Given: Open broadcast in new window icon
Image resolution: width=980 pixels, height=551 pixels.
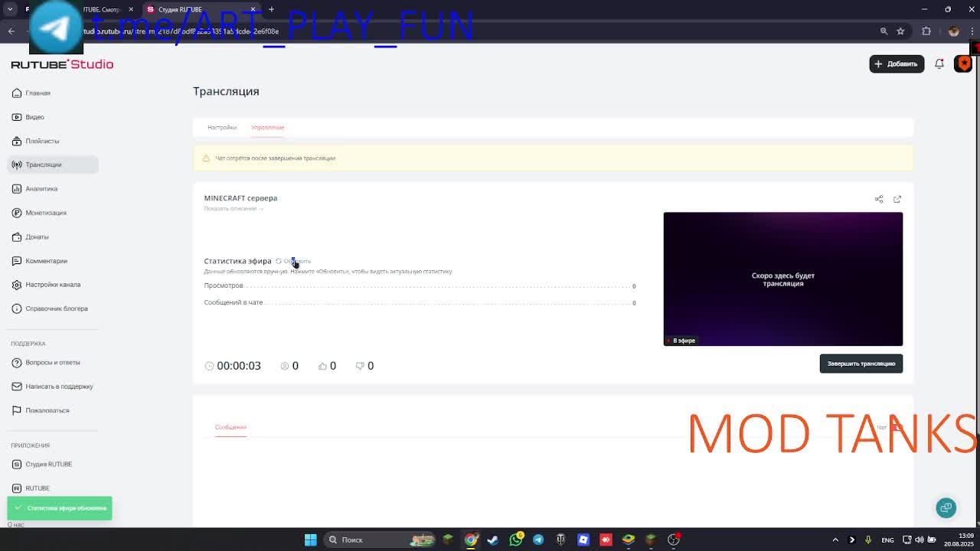Looking at the screenshot, I should (x=897, y=199).
